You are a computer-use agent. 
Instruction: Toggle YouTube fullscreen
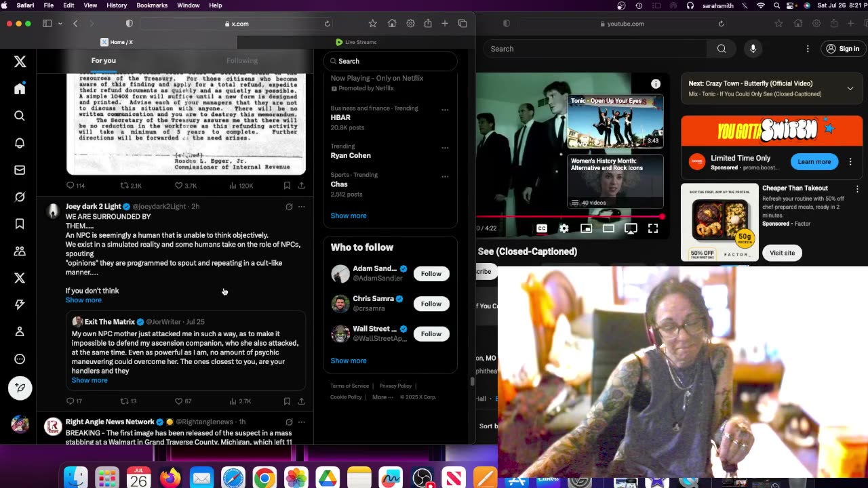coord(653,228)
